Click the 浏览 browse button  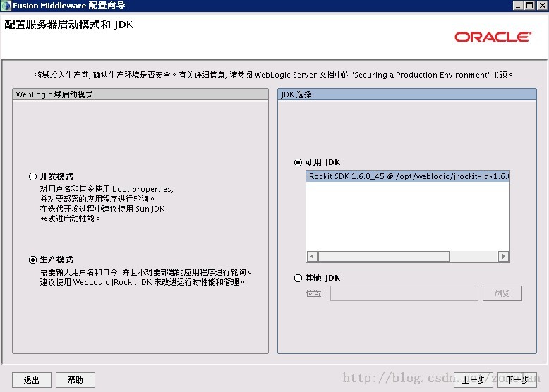click(x=502, y=293)
